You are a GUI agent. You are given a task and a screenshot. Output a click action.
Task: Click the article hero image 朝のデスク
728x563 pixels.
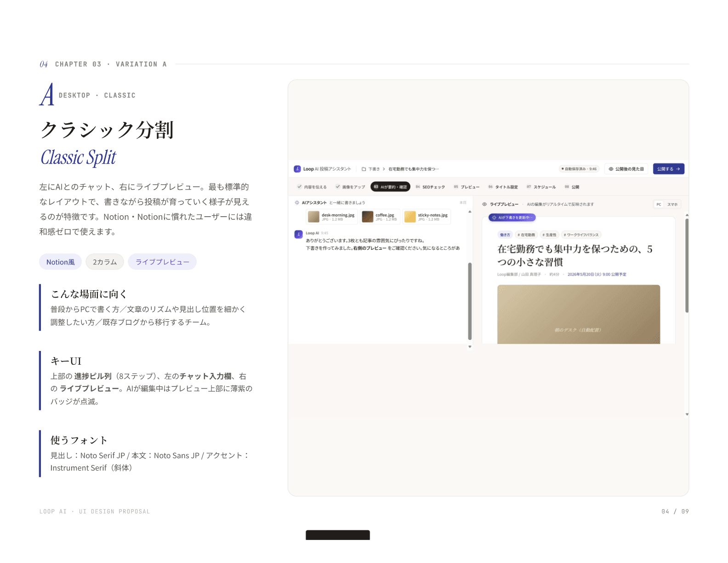coord(579,314)
